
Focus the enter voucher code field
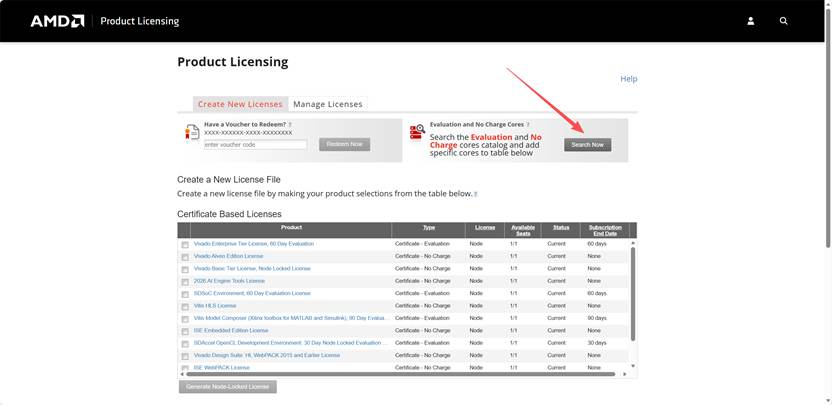click(x=255, y=144)
